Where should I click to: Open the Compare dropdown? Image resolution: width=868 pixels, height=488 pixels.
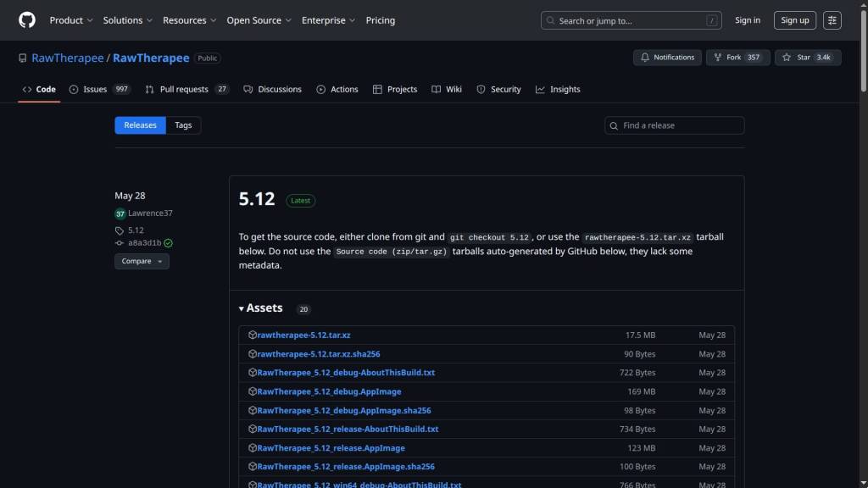(142, 261)
